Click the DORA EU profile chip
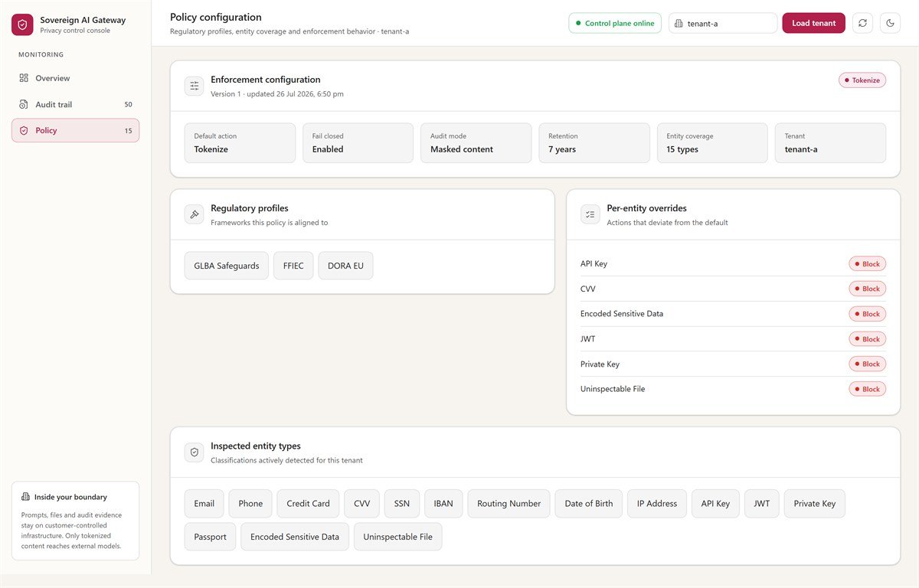This screenshot has height=588, width=919. tap(345, 266)
